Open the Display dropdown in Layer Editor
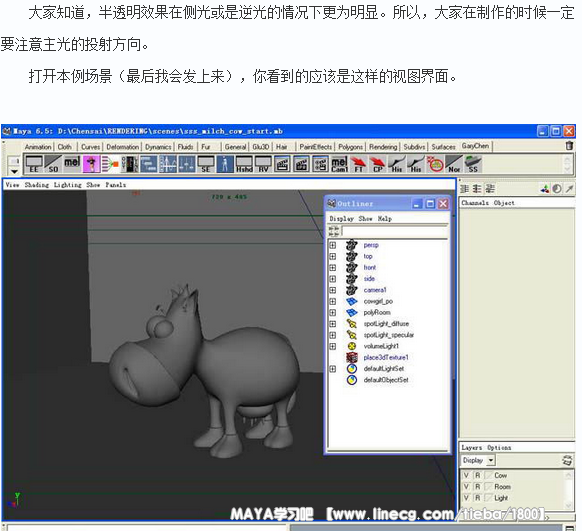 (479, 460)
